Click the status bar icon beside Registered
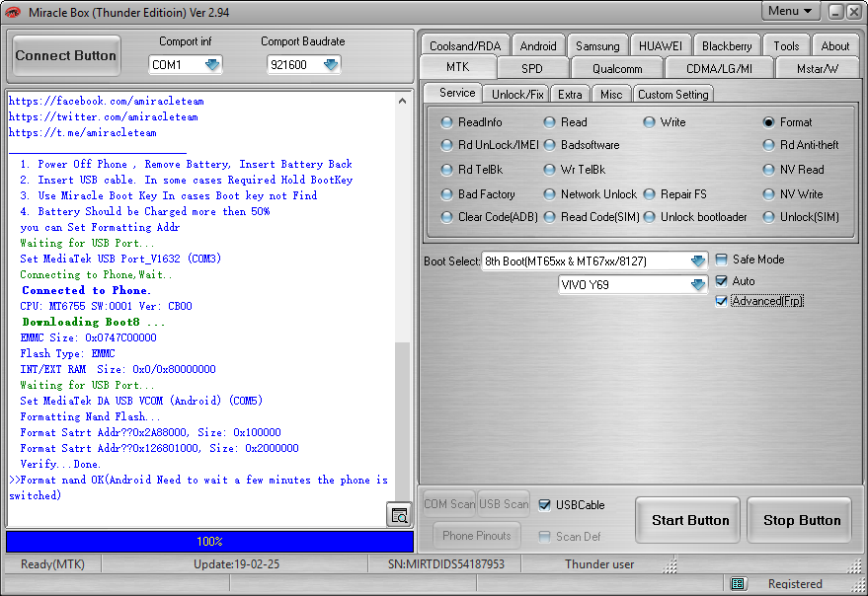The height and width of the screenshot is (596, 868). (x=738, y=584)
